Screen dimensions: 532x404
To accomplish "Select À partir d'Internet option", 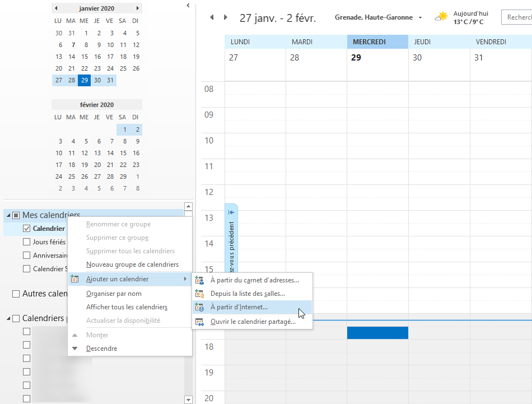I will click(239, 307).
